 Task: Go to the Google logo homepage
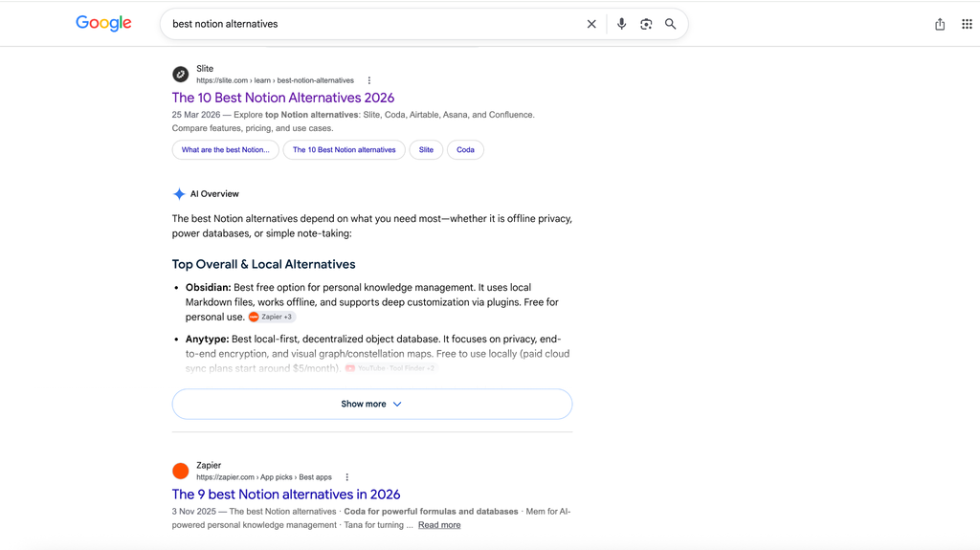click(103, 24)
